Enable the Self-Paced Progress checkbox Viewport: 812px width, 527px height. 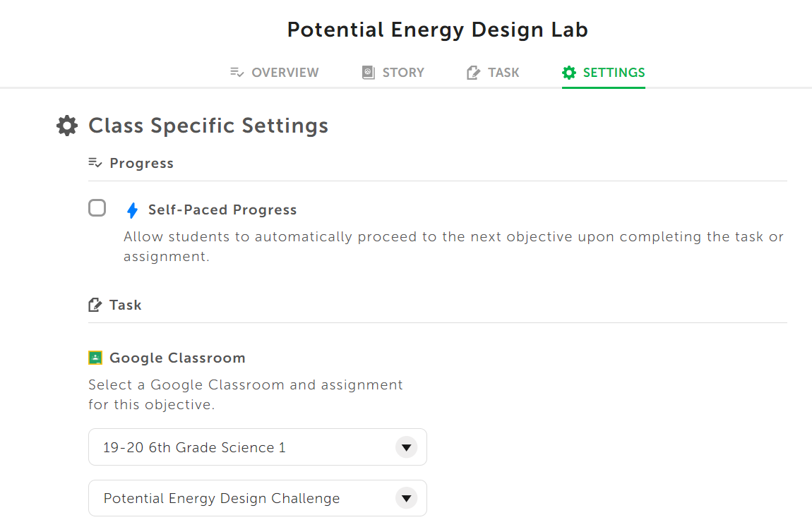(97, 208)
